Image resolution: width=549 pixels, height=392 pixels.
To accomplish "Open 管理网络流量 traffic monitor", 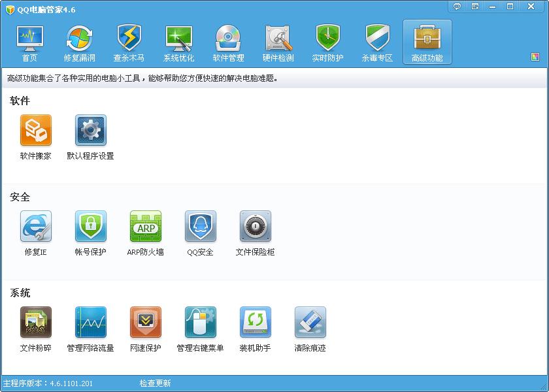I will pyautogui.click(x=90, y=323).
